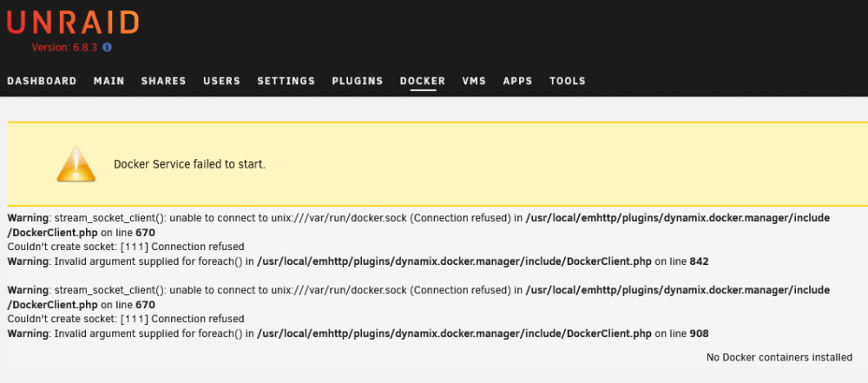This screenshot has width=868, height=383.
Task: Open the Tools tab
Action: [x=568, y=81]
